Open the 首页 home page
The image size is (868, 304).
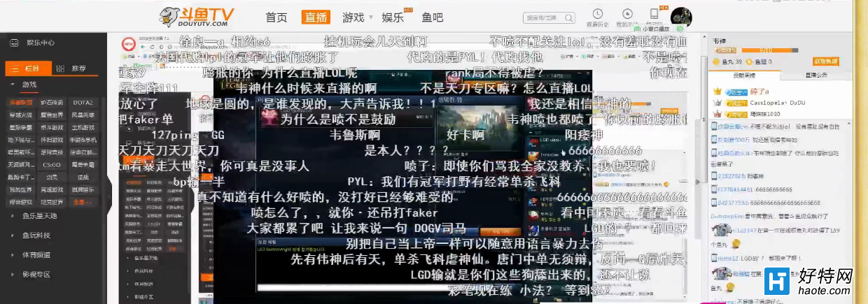click(276, 17)
